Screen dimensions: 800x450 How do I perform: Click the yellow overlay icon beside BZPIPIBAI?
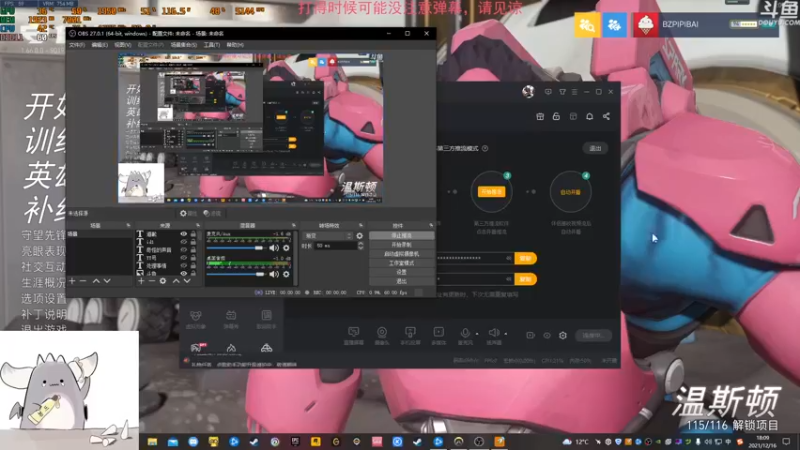[587, 24]
